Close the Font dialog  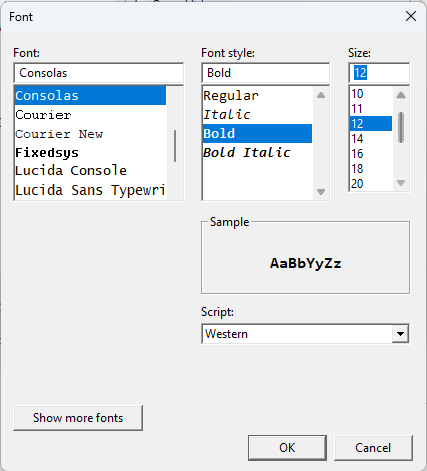[411, 16]
